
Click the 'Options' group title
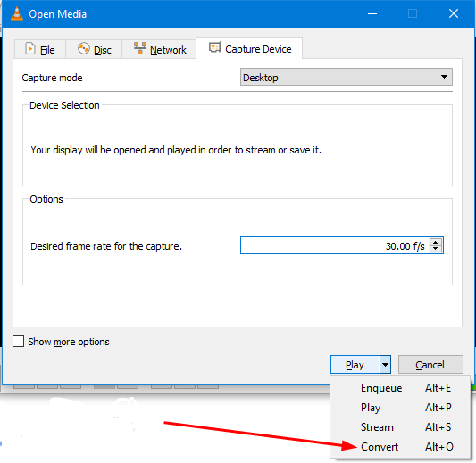[x=46, y=199]
